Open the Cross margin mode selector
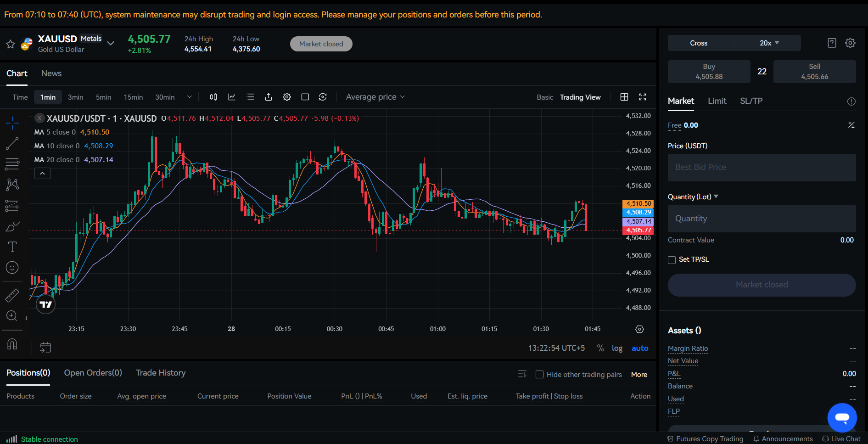868x444 pixels. (699, 43)
